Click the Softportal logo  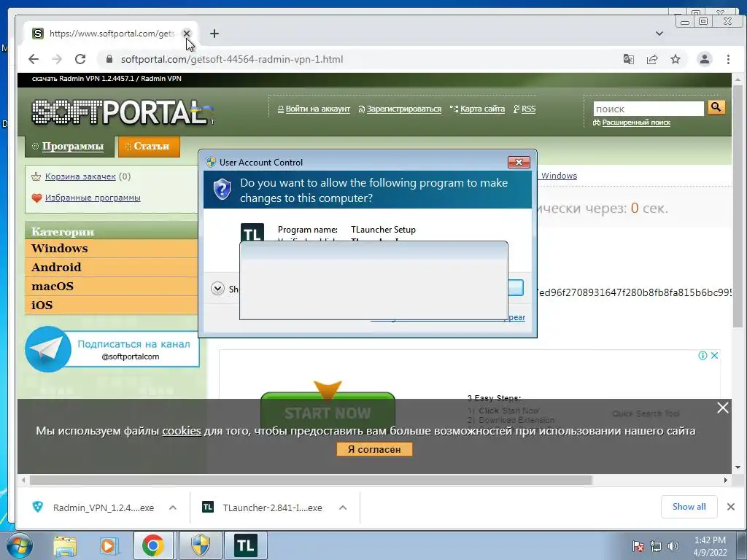122,112
